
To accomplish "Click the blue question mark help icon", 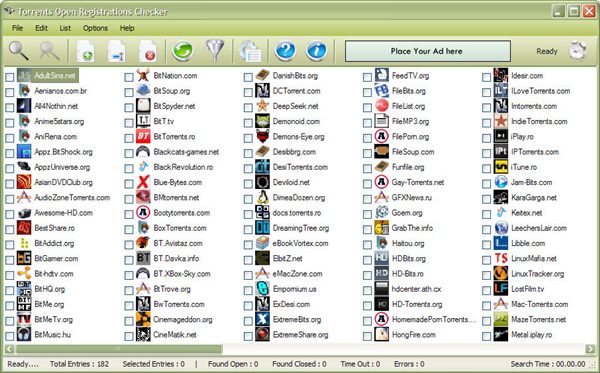I will (285, 51).
